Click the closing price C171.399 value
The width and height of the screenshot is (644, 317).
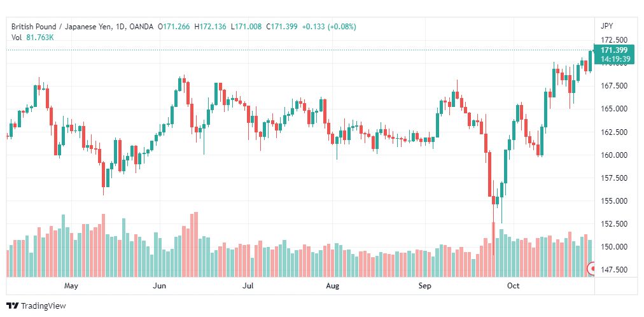[x=281, y=27]
